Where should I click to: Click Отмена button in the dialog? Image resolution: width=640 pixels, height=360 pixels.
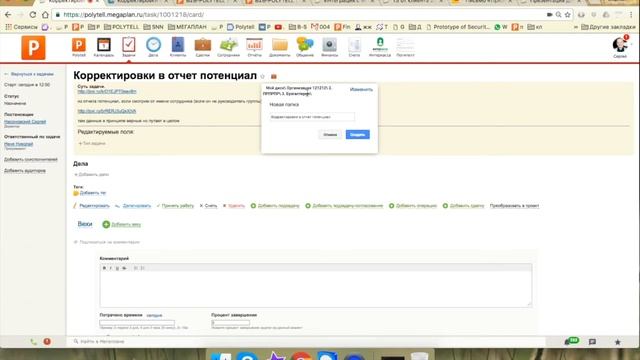[x=330, y=134]
